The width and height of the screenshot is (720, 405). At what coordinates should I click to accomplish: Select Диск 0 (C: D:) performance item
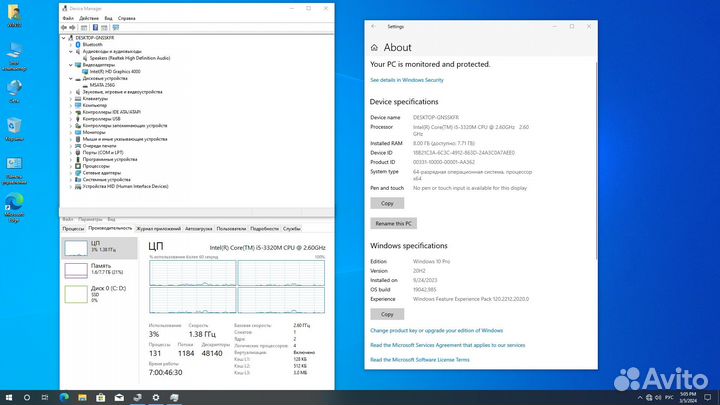[99, 294]
